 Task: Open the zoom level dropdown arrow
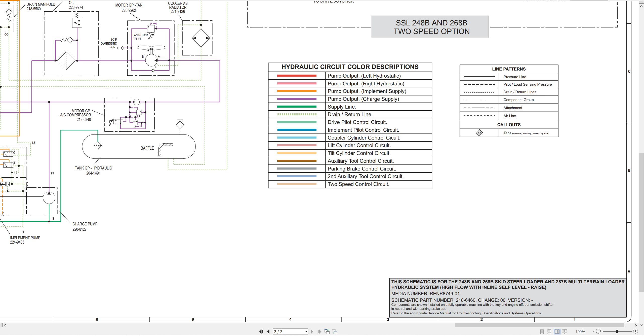[594, 331]
